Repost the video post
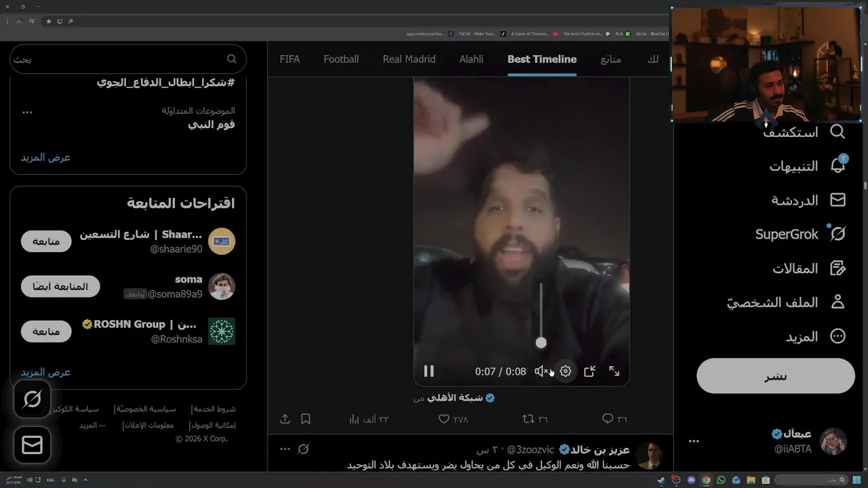The width and height of the screenshot is (868, 488). click(534, 419)
